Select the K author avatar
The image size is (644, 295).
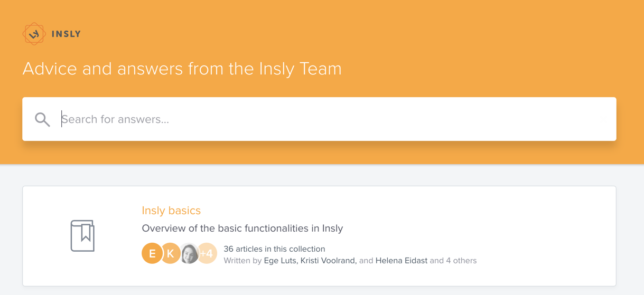[x=170, y=254]
